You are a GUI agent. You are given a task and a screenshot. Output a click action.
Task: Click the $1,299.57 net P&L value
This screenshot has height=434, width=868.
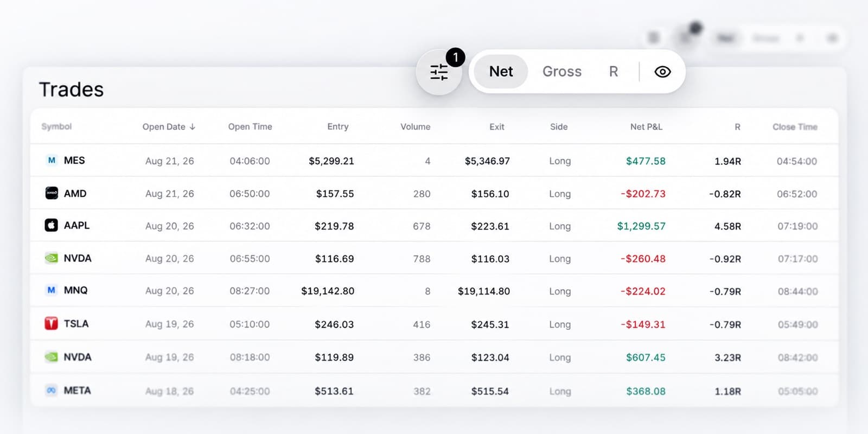(641, 226)
